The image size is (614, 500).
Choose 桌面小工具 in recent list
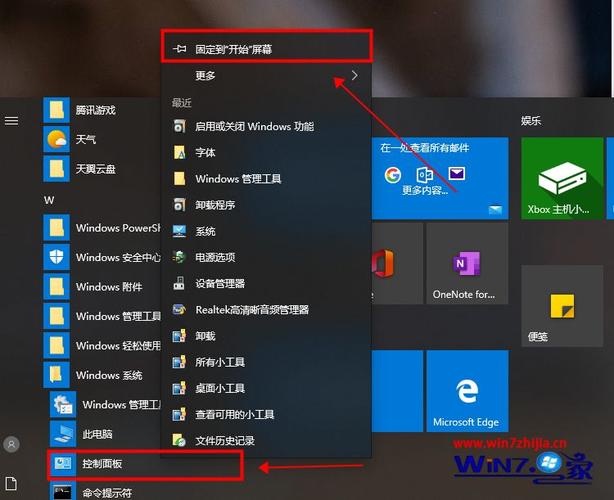pyautogui.click(x=266, y=388)
